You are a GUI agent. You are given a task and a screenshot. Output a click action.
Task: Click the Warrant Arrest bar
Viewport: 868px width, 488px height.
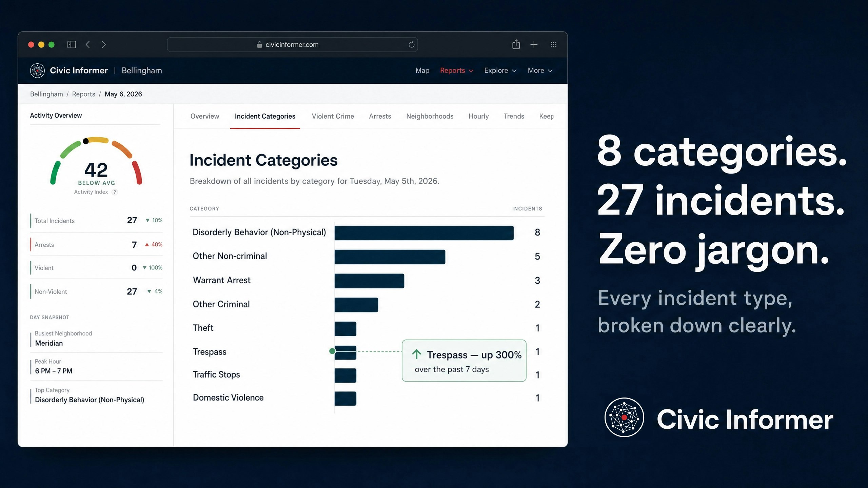pyautogui.click(x=369, y=281)
